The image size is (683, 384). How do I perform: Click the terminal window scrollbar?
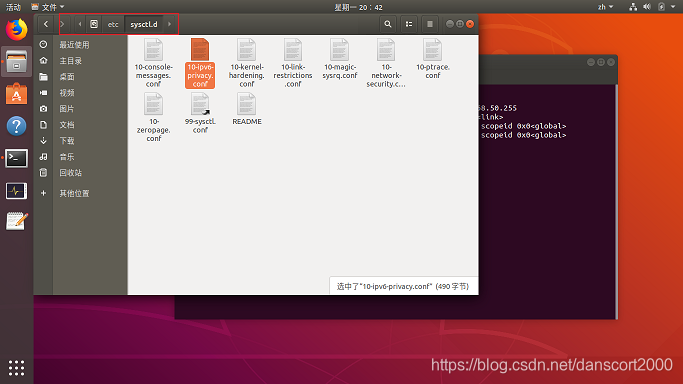pos(616,202)
